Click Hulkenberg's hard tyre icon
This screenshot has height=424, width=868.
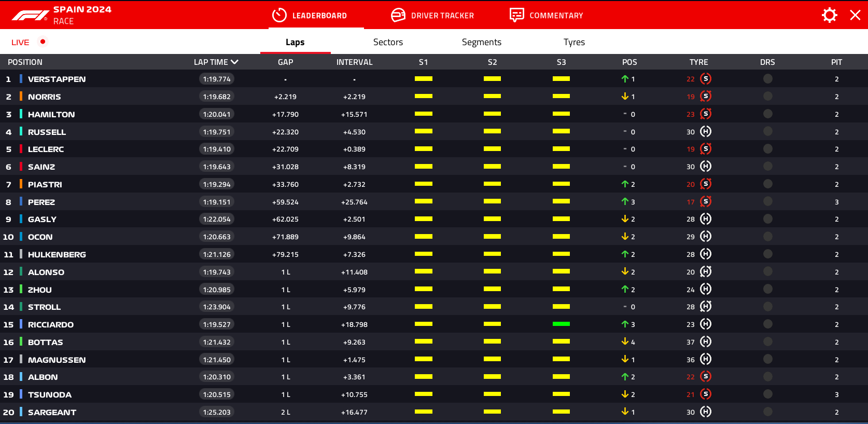[706, 254]
